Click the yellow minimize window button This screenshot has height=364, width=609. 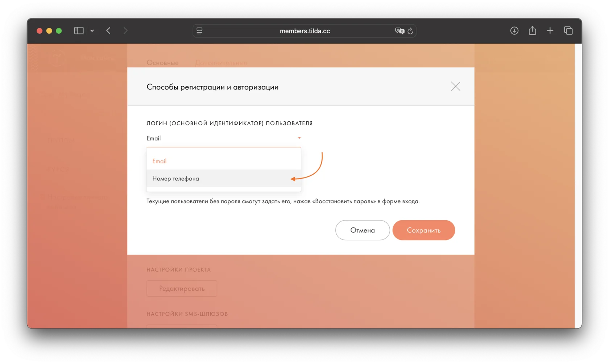49,31
